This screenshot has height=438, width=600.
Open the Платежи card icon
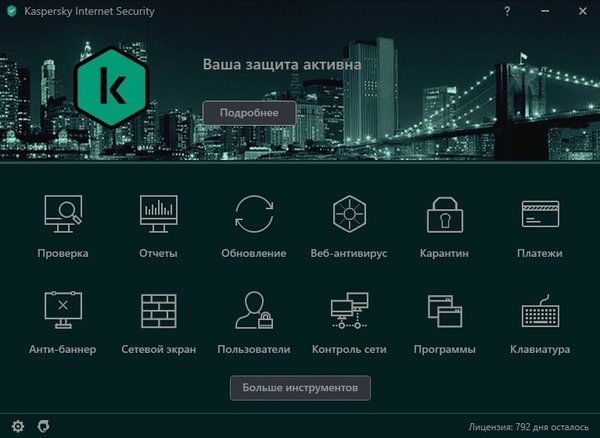coord(540,214)
